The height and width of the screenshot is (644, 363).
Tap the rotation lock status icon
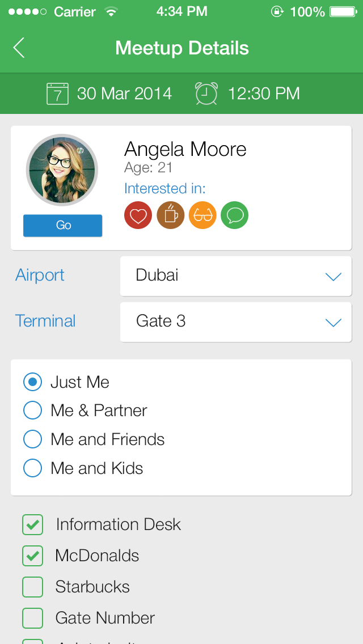coord(277,11)
